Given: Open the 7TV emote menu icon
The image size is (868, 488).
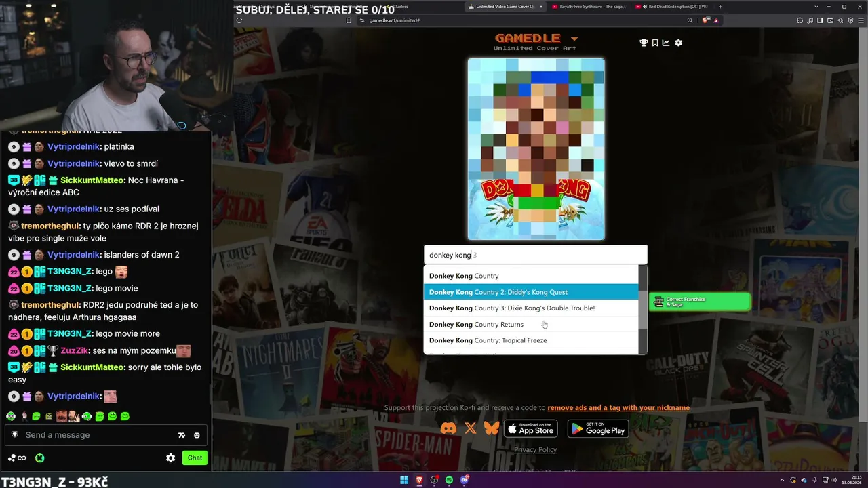Looking at the screenshot, I should (182, 435).
